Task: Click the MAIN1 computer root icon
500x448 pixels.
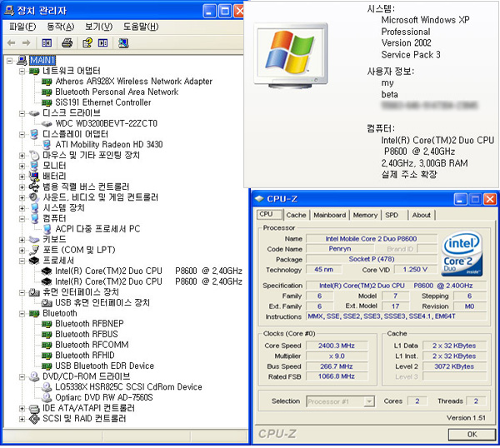Action: [22, 60]
